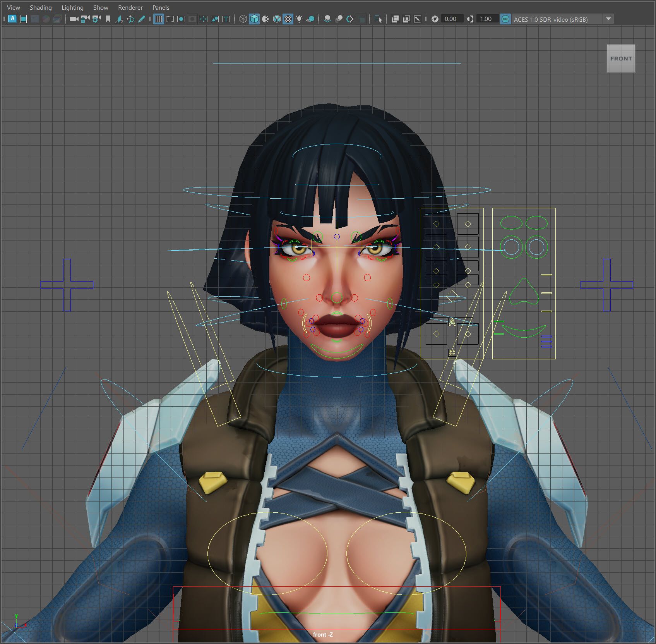Screen dimensions: 656x644
Task: Toggle color management ON button
Action: (x=505, y=19)
